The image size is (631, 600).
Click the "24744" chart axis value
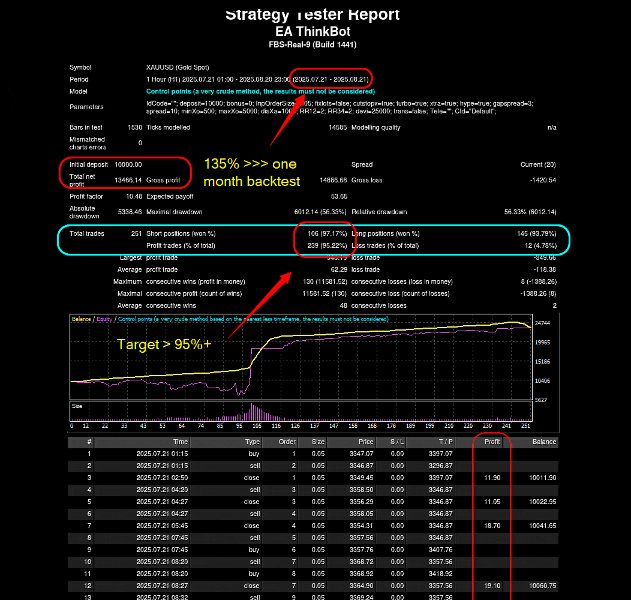click(542, 323)
